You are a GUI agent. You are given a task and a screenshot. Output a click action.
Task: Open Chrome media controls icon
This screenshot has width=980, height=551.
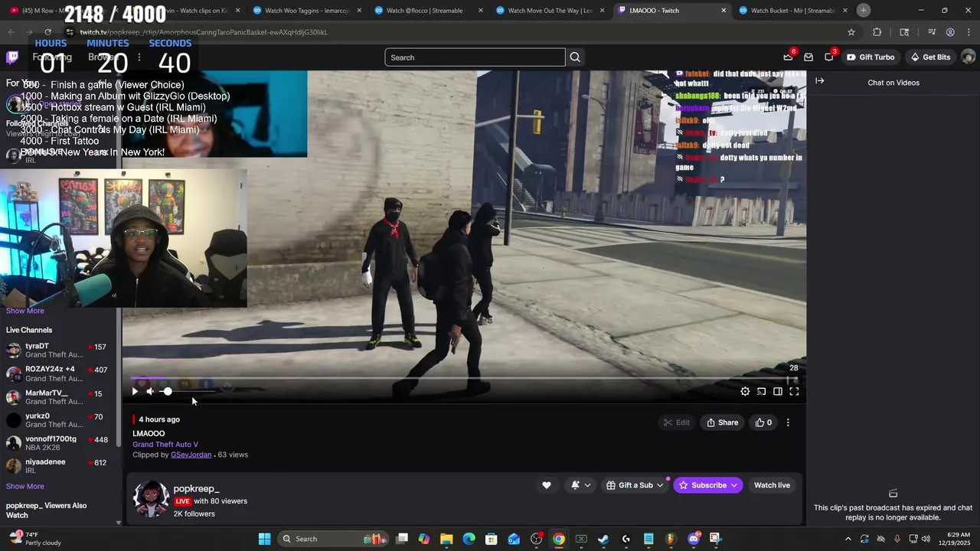[x=931, y=32]
